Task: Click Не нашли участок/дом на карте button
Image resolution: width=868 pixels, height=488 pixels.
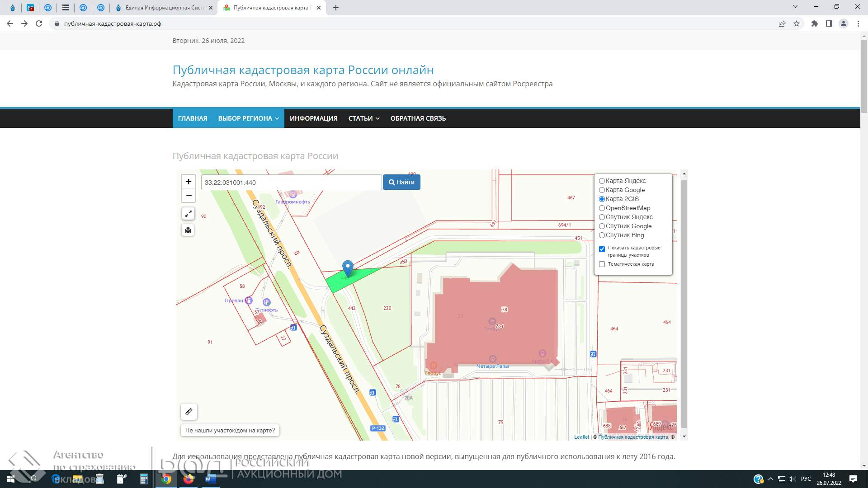Action: click(230, 430)
